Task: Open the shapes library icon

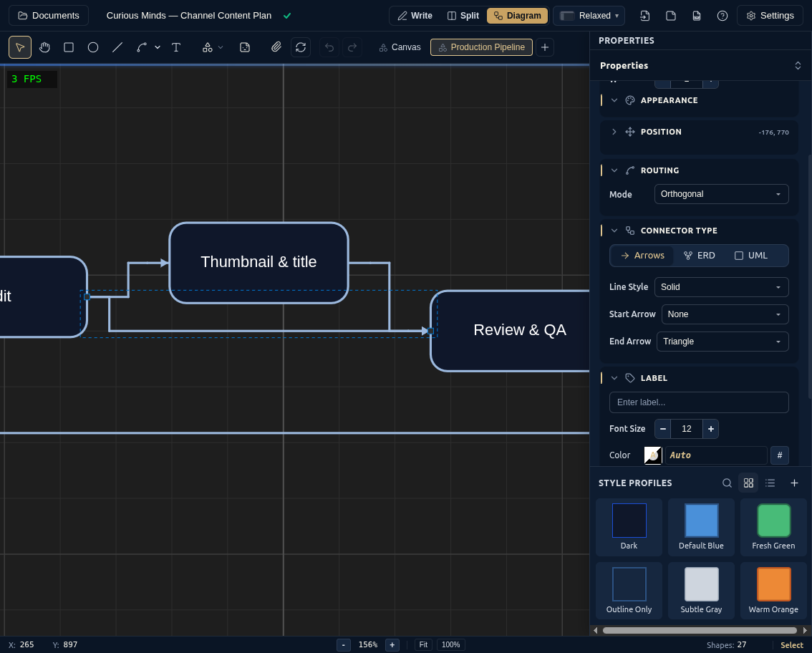Action: click(x=208, y=47)
